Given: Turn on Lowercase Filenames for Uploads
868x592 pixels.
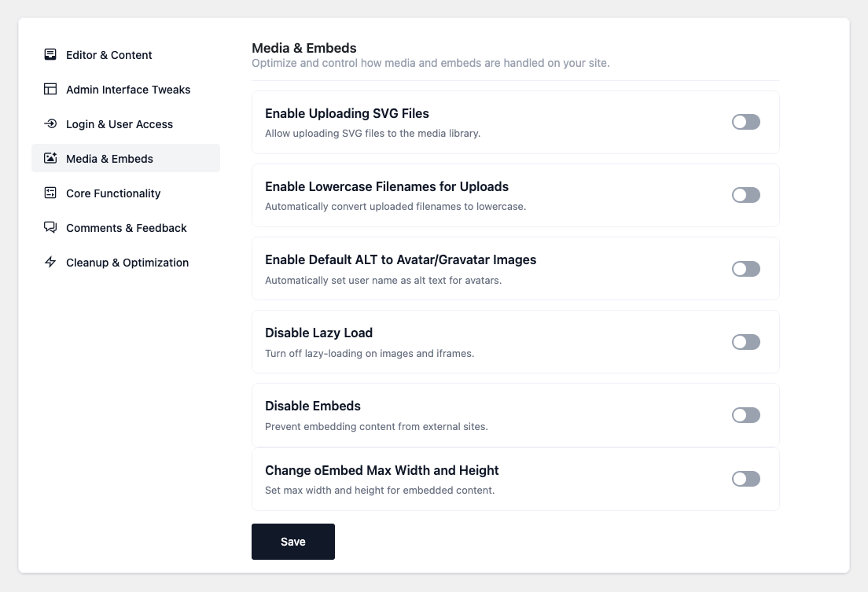Looking at the screenshot, I should [x=745, y=195].
